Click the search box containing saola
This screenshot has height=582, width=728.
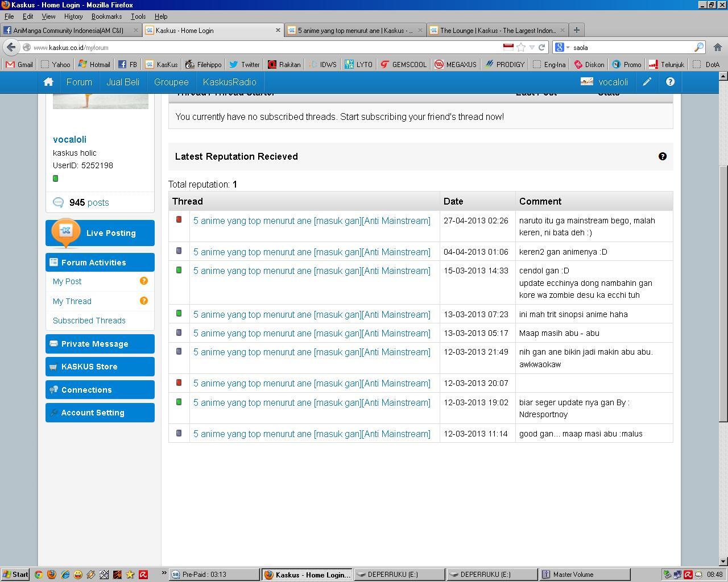631,47
